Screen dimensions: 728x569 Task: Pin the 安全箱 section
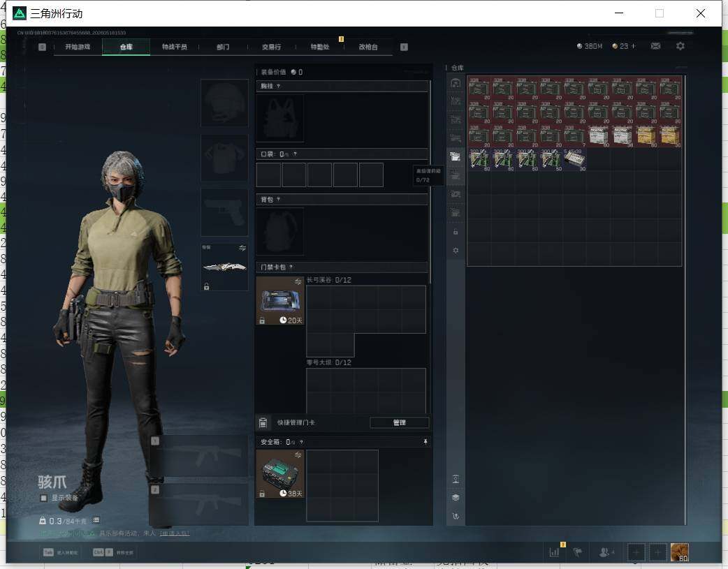(x=425, y=442)
